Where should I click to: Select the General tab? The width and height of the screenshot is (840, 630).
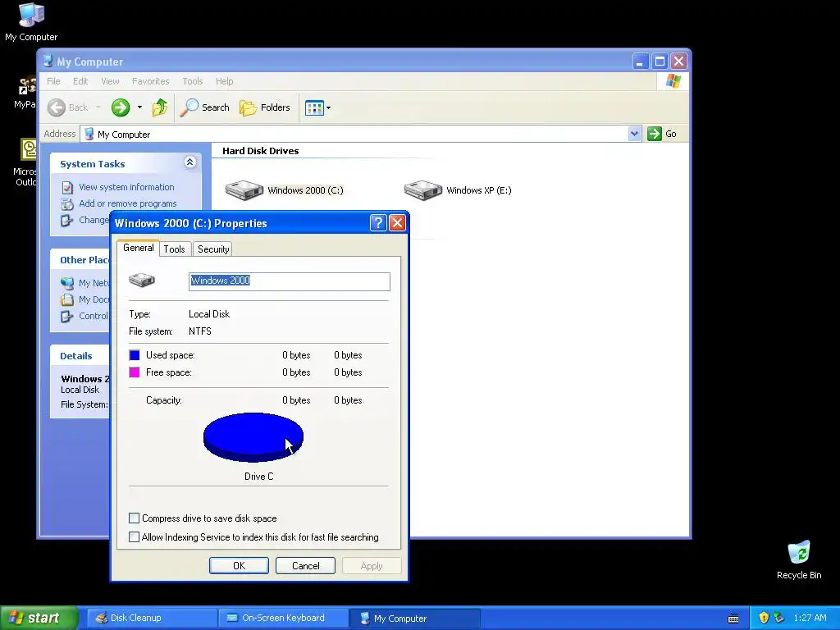point(138,248)
